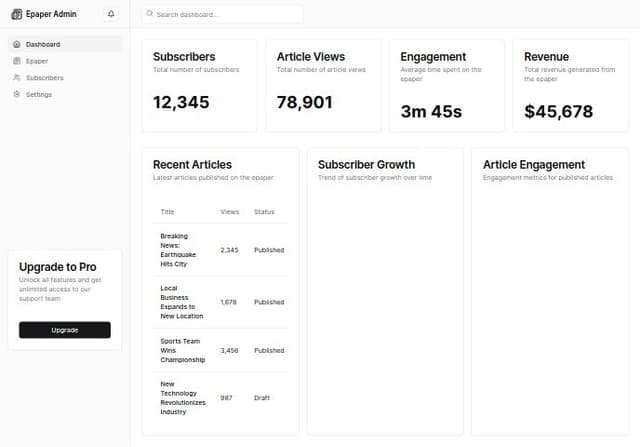Click Published status of Earthquake article
The height and width of the screenshot is (447, 640).
[269, 250]
